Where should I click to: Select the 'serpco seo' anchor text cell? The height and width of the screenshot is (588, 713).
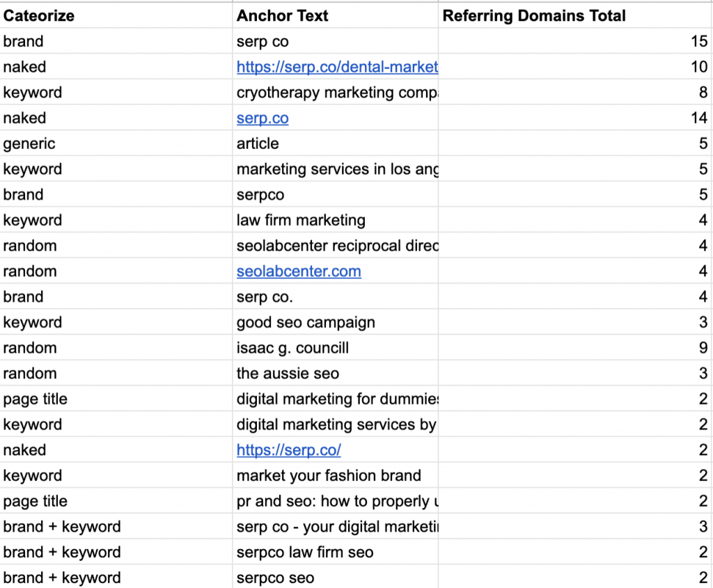click(335, 578)
